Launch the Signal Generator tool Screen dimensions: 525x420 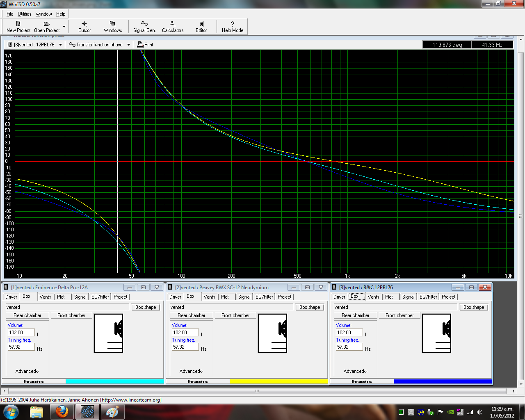144,26
